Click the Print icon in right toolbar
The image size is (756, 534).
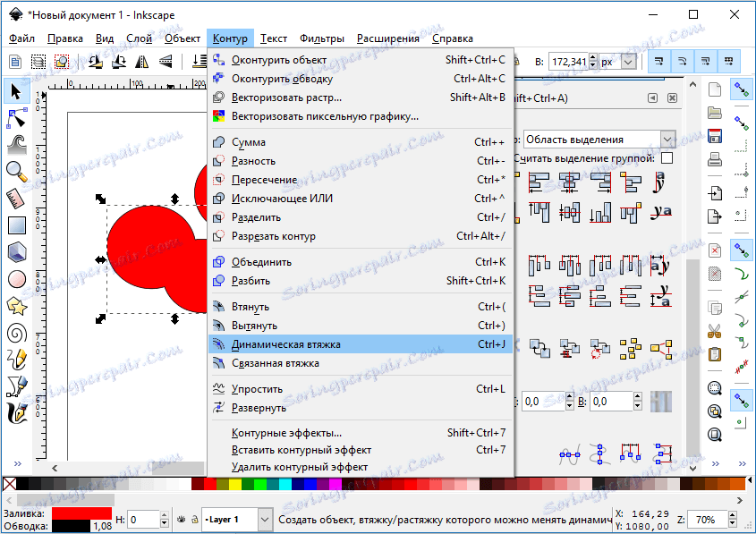tap(715, 159)
